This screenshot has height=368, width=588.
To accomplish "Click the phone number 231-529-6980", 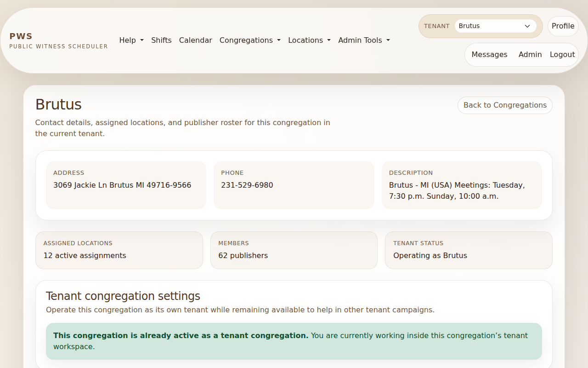I will (x=247, y=185).
